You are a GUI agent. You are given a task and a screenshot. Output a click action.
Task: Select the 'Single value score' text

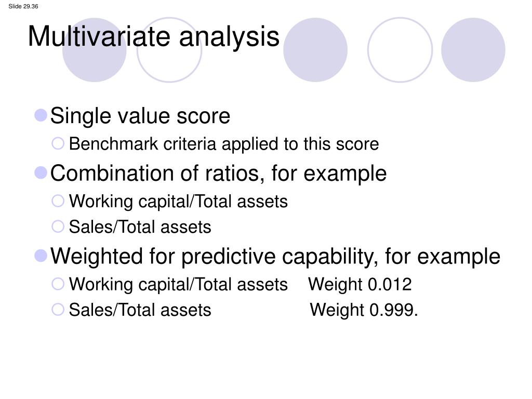point(140,116)
